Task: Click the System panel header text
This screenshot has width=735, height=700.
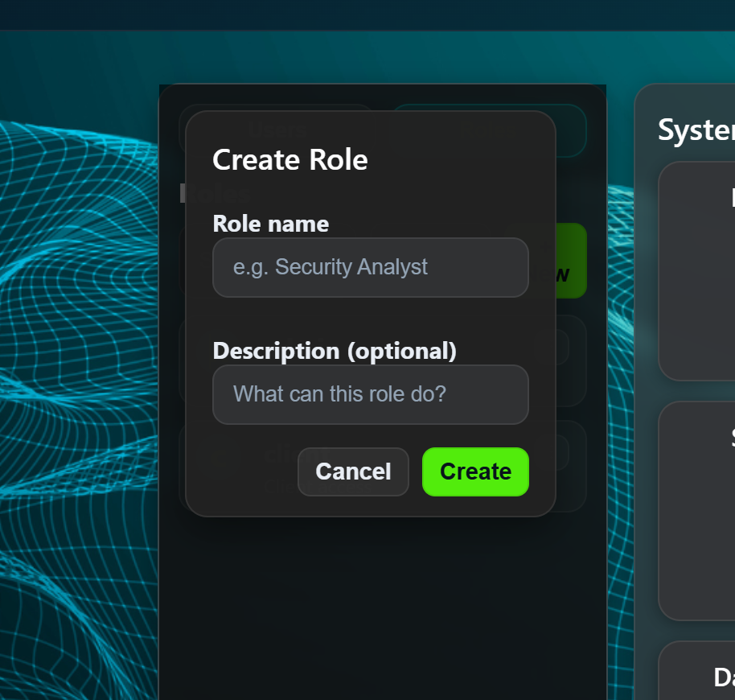Action: click(695, 130)
